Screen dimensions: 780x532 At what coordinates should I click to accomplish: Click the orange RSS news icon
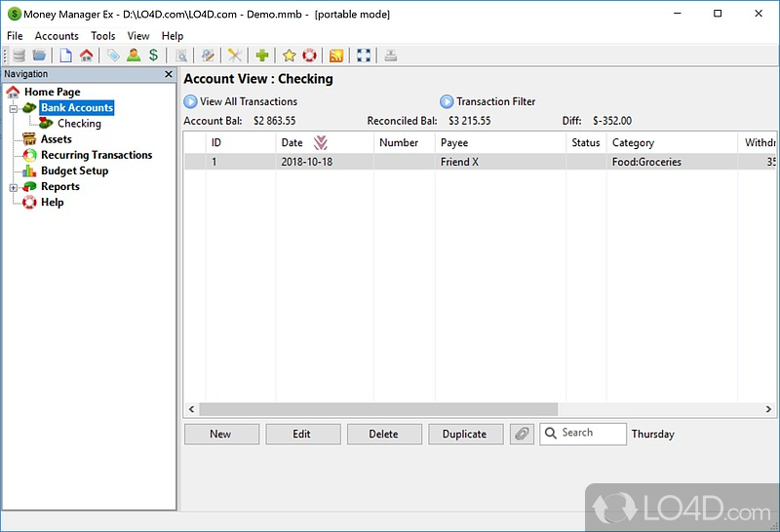(336, 56)
